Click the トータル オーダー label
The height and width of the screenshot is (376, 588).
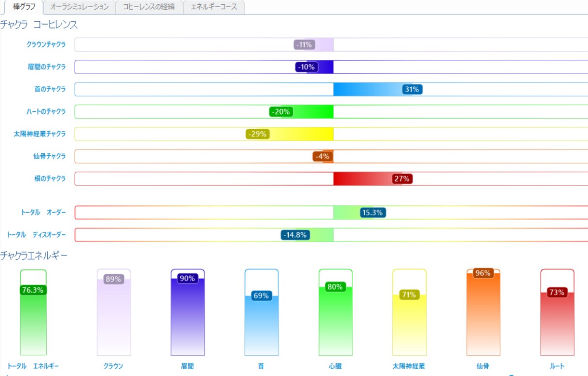pos(43,212)
